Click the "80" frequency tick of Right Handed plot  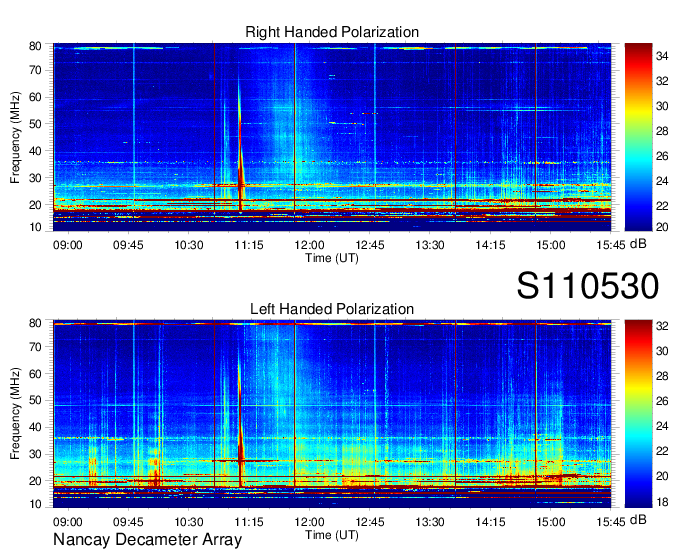tap(35, 46)
